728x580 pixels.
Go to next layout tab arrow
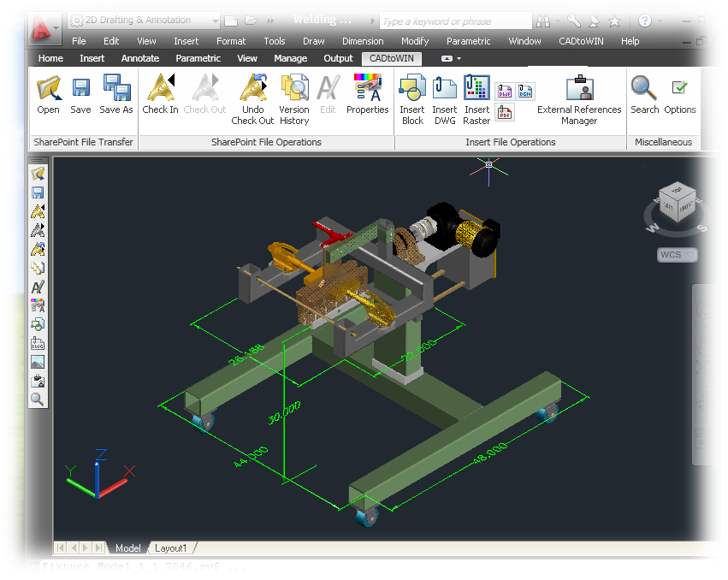pos(86,548)
